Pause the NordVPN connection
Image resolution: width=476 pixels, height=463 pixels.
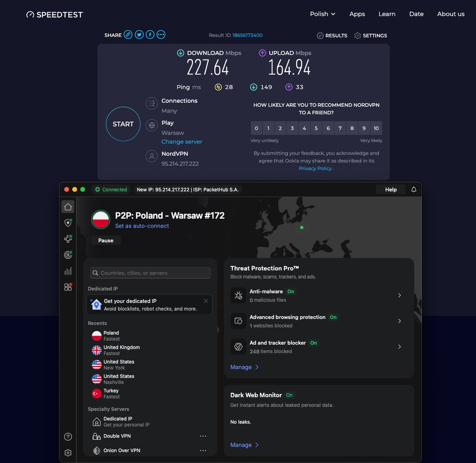(x=106, y=240)
